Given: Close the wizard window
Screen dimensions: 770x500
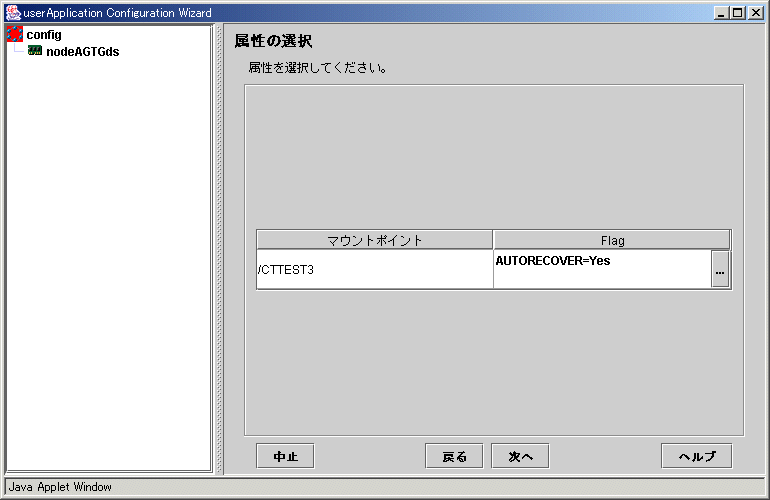Looking at the screenshot, I should click(756, 13).
